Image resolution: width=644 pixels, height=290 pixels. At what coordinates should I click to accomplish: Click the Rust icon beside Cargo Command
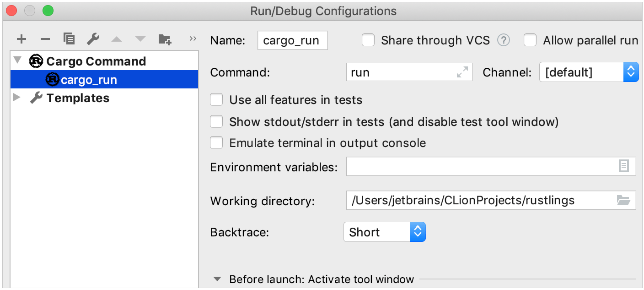click(x=36, y=61)
